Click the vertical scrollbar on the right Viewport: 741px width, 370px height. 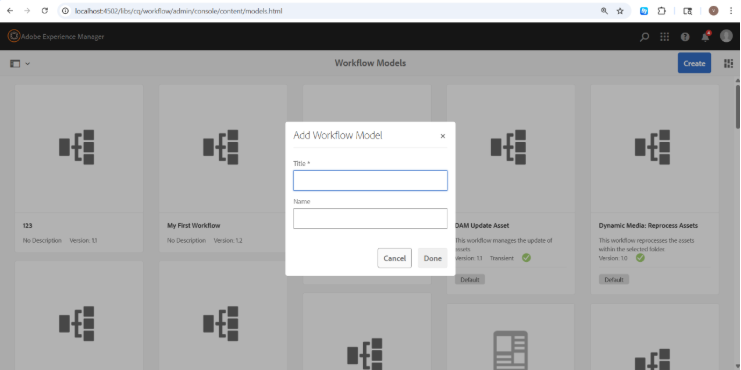click(738, 106)
